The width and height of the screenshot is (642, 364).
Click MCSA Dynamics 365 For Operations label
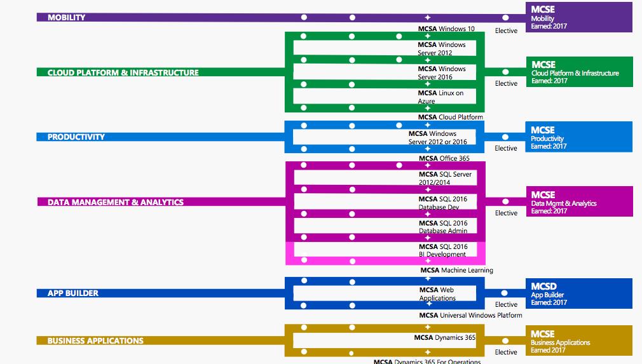(427, 361)
